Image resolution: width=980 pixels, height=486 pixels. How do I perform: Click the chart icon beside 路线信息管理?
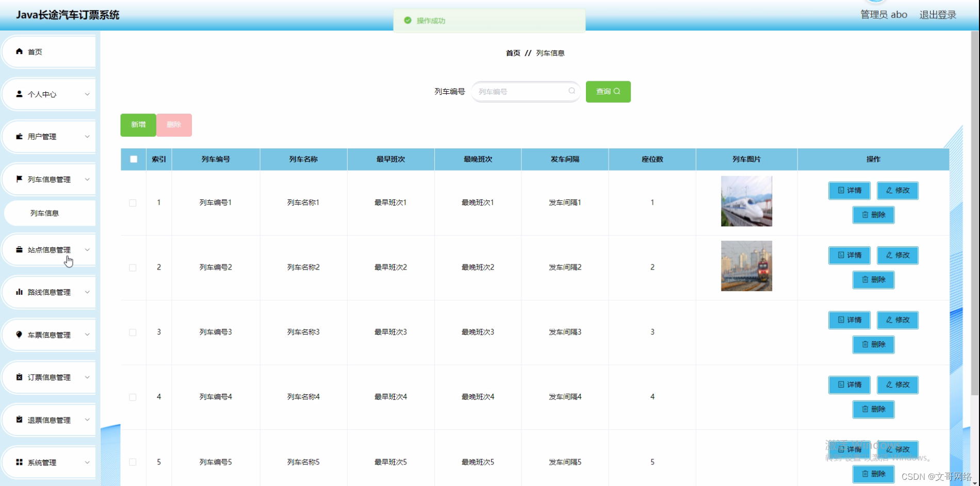click(x=19, y=292)
